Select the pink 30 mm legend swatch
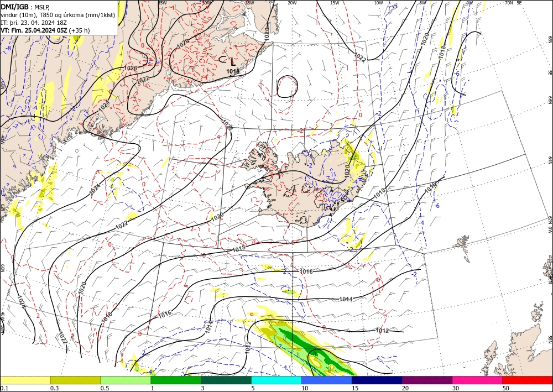The height and width of the screenshot is (392, 553). (x=478, y=380)
